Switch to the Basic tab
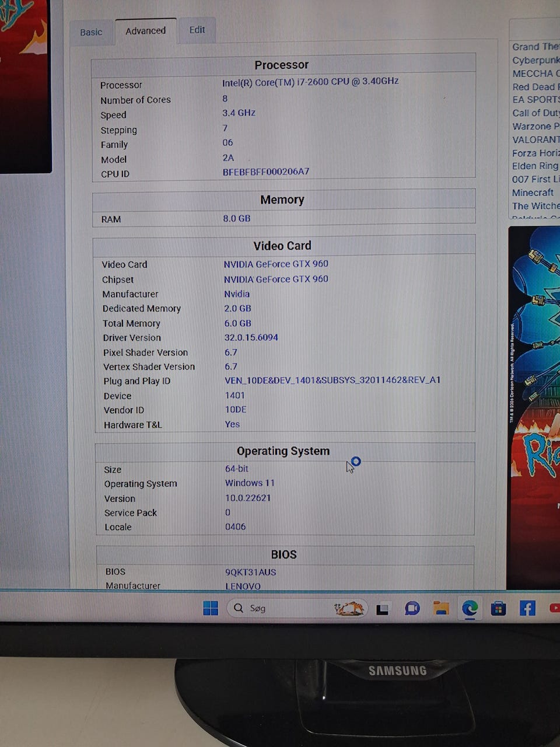The image size is (560, 747). pyautogui.click(x=91, y=32)
